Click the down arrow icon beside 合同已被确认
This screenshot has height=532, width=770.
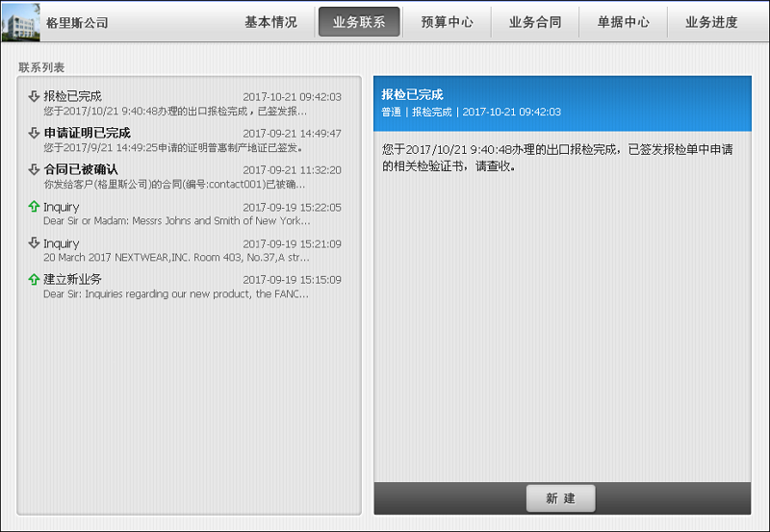click(34, 169)
